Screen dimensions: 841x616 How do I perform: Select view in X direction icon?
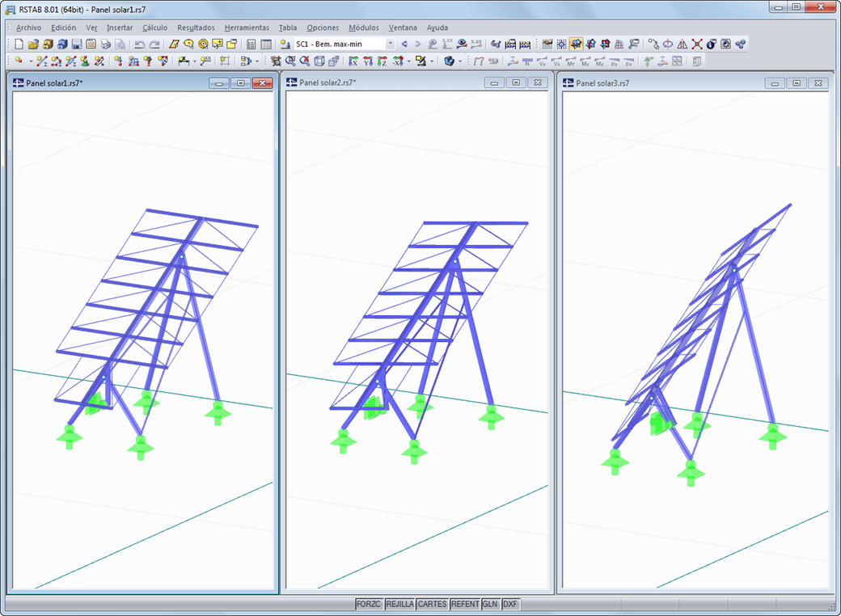[x=353, y=61]
